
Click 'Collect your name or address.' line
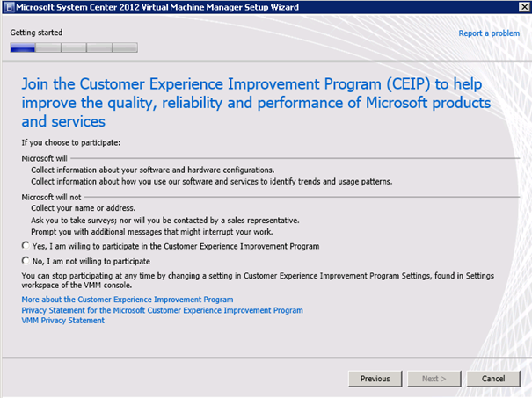click(x=84, y=208)
